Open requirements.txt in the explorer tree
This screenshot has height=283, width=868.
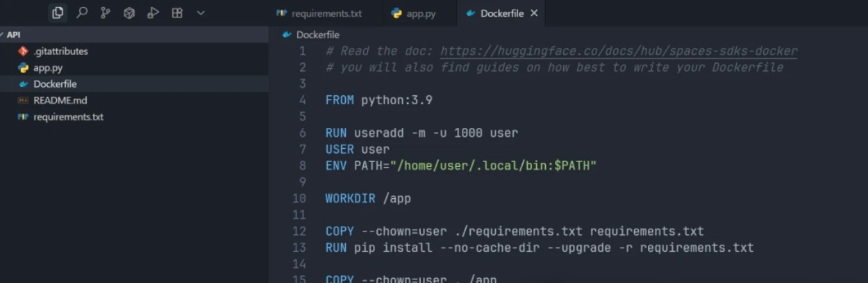[x=68, y=117]
